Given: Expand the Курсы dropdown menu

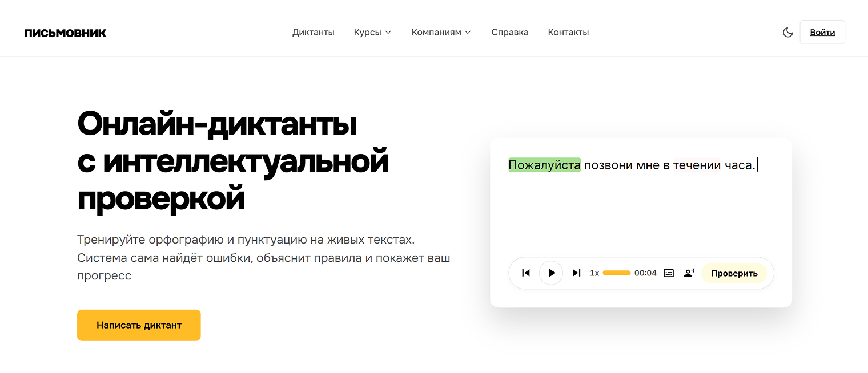Looking at the screenshot, I should (372, 33).
